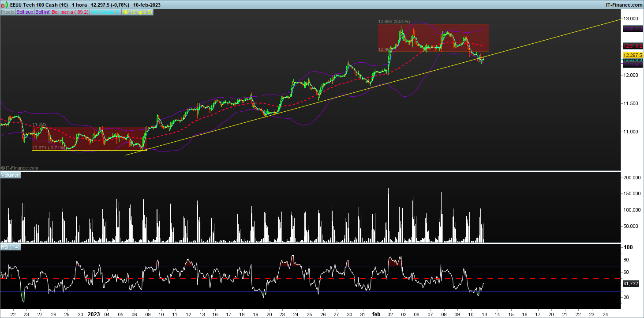
Task: Click the 100.000 volume axis label
Action: tap(632, 210)
